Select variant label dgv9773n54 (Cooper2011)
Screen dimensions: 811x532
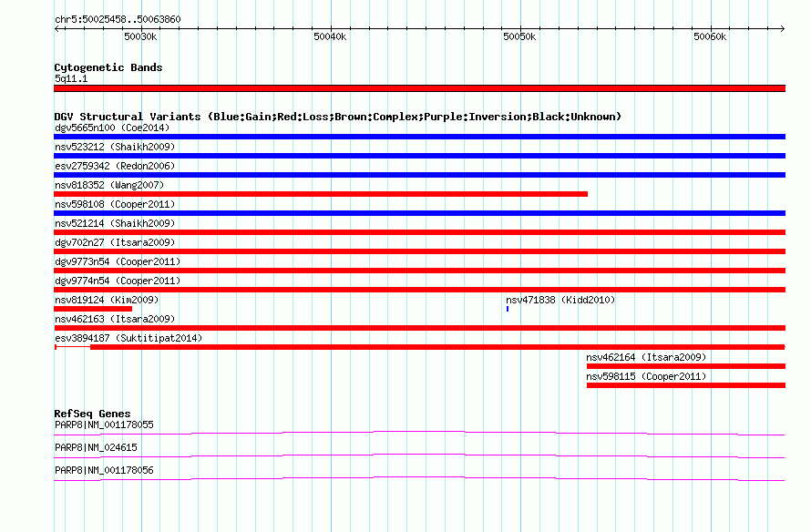point(118,261)
